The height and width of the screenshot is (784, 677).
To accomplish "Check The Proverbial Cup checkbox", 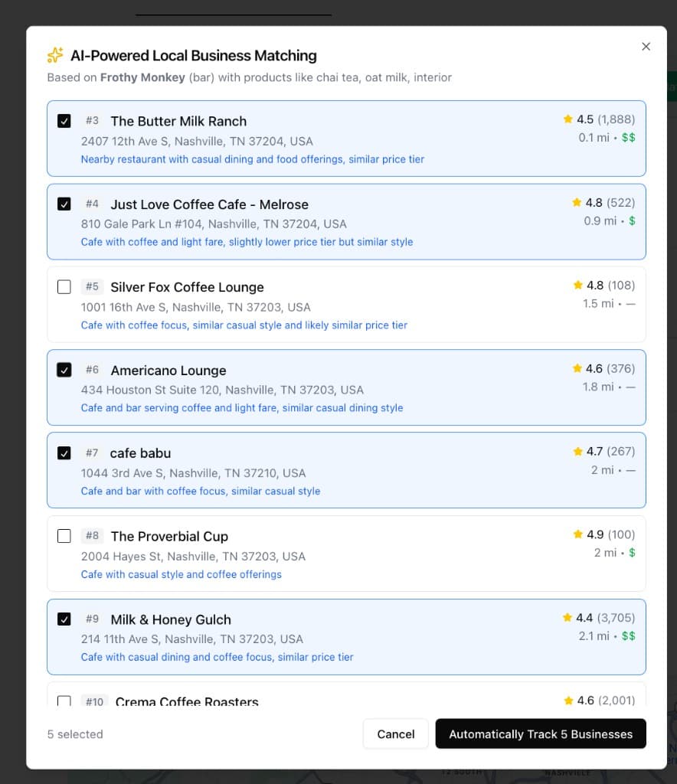I will 64,536.
